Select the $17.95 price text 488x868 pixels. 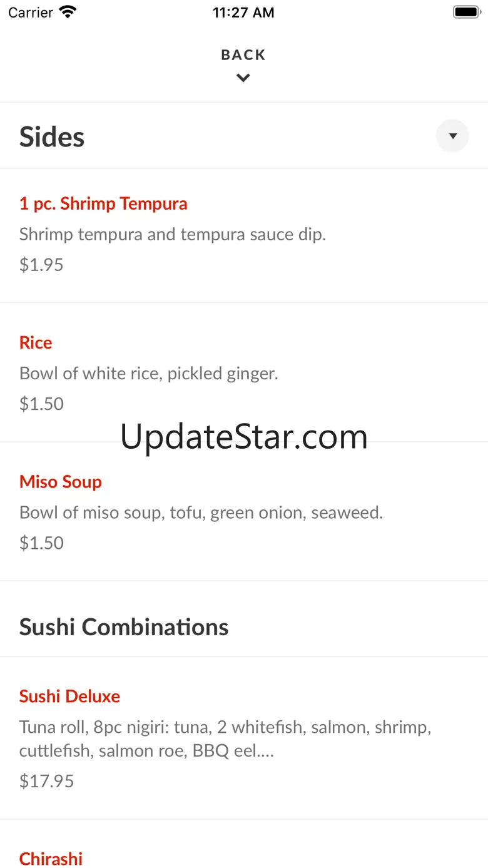tap(47, 780)
